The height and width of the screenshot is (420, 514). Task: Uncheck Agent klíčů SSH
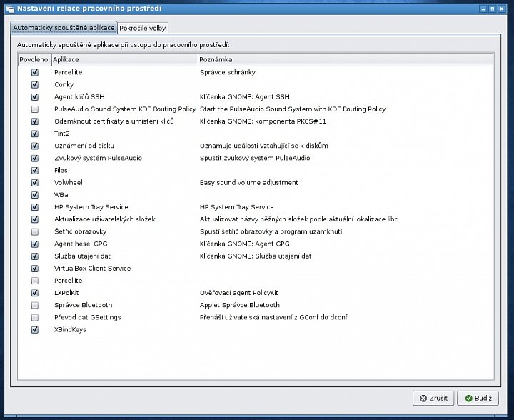point(35,97)
